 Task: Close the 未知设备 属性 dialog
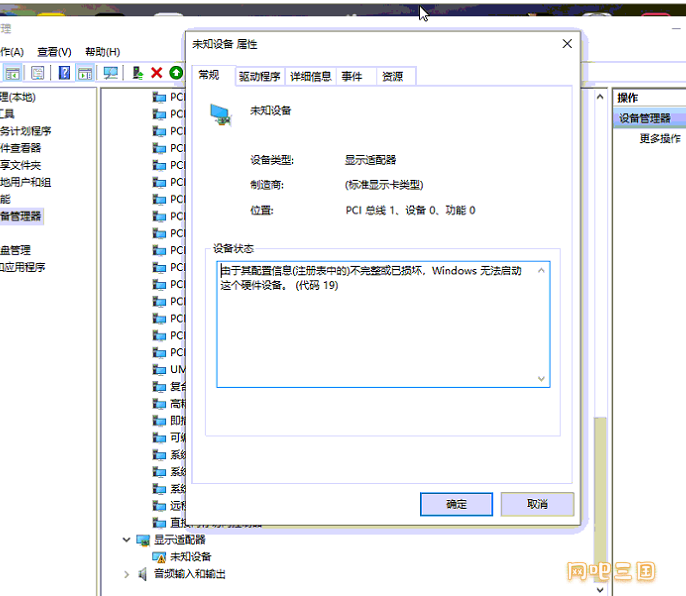pos(567,44)
